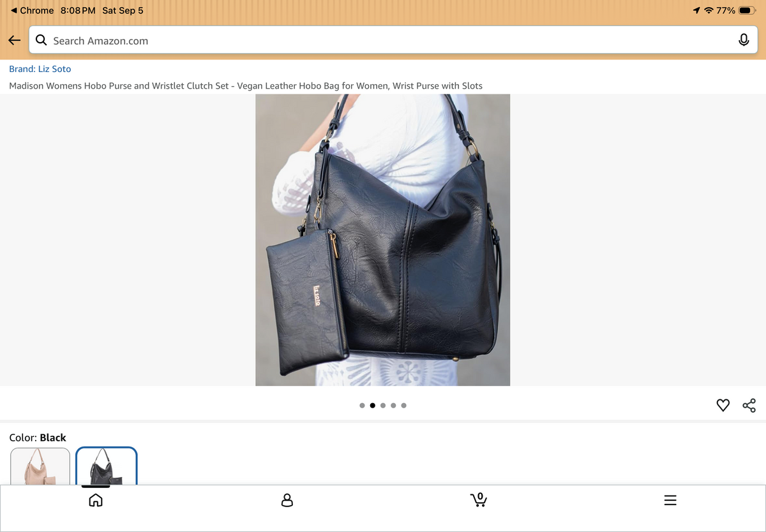Tap the Madison Womens Hobo Purse title
766x532 pixels.
point(246,85)
